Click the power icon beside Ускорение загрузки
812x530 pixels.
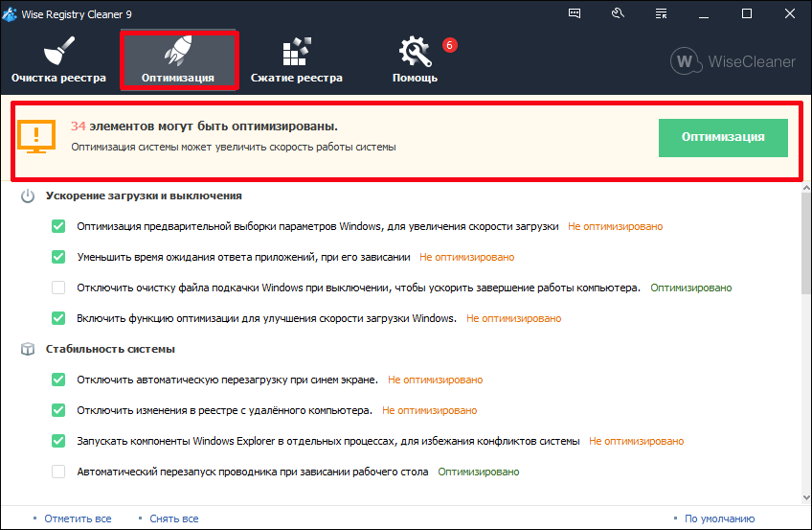[28, 196]
